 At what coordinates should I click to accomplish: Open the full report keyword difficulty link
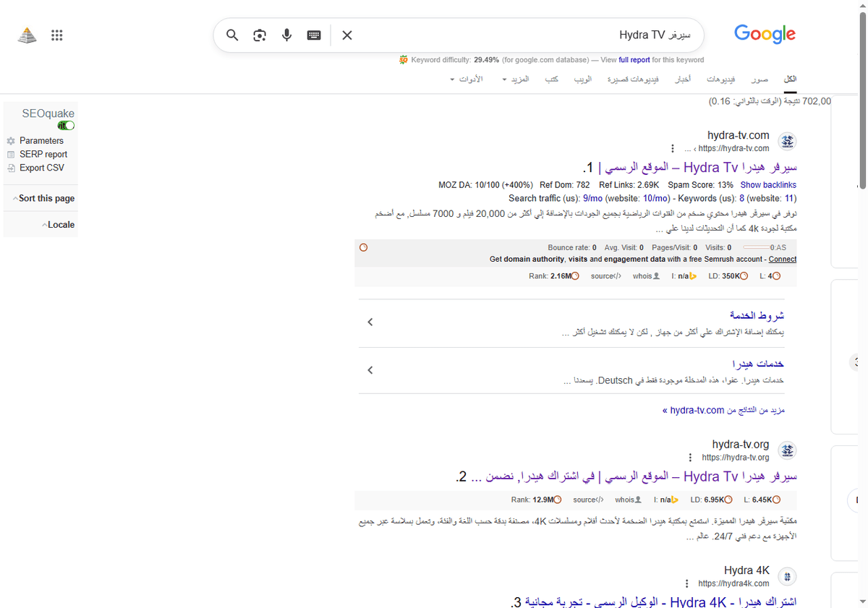(634, 60)
